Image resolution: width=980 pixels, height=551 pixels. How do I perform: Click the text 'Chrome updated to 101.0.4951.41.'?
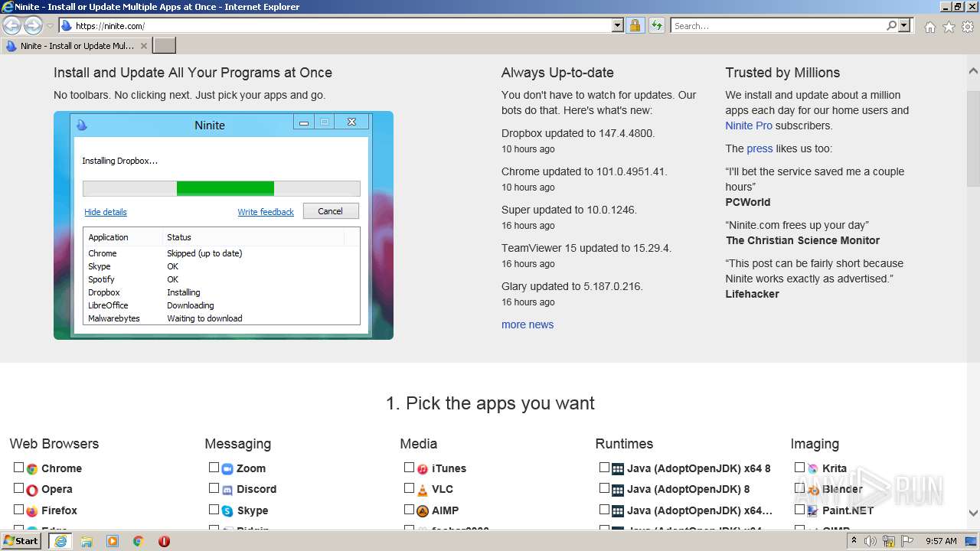pos(584,171)
